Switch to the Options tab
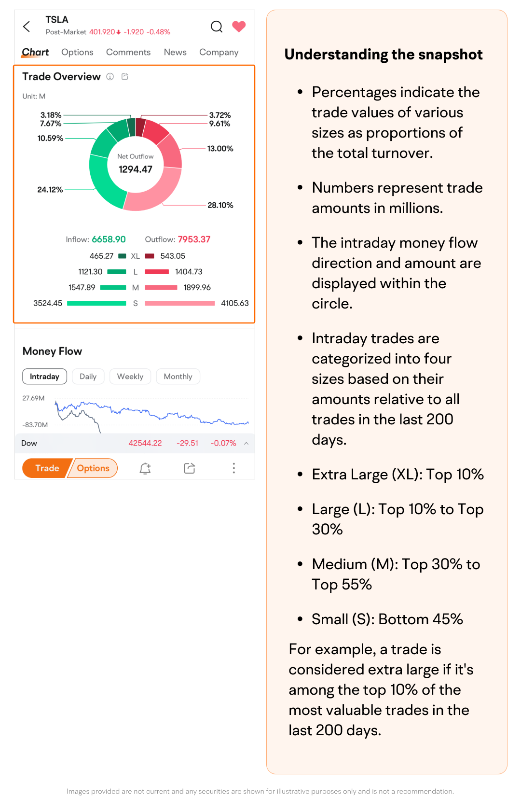 point(77,52)
